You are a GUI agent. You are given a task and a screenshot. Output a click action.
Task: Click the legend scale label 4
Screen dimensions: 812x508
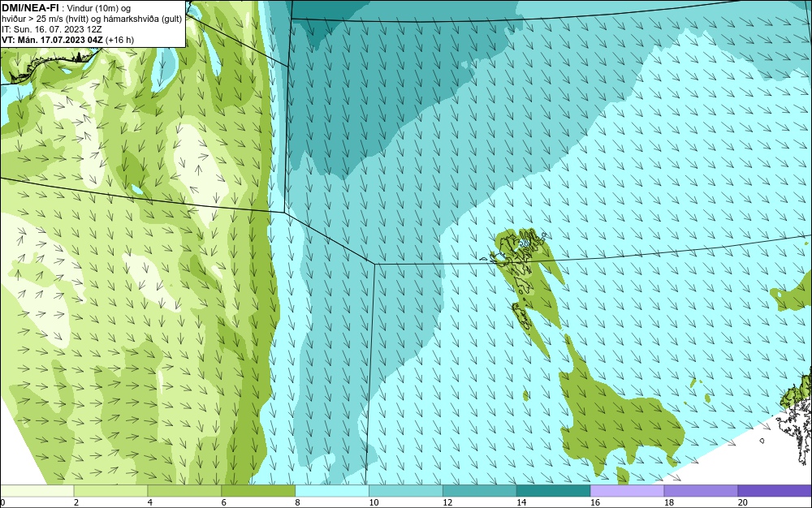150,502
